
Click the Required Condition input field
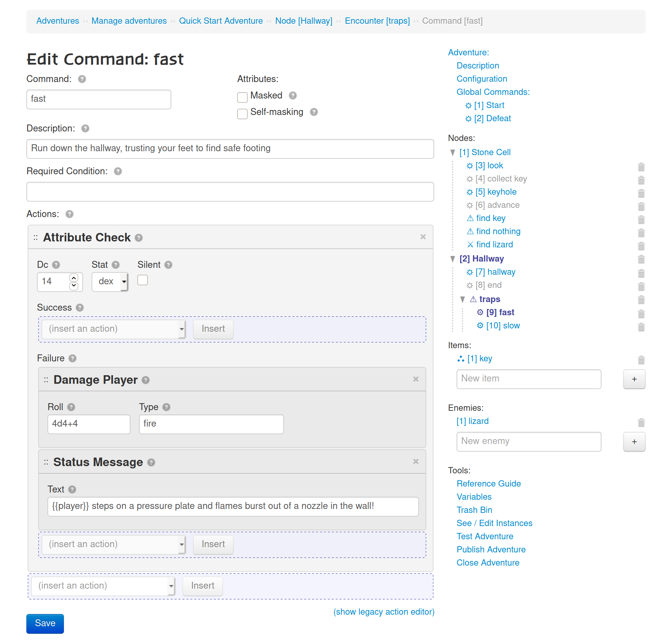230,192
